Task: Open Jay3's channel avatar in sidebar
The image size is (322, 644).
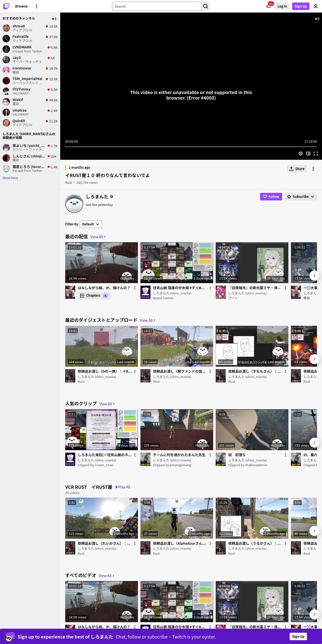Action: 6,59
